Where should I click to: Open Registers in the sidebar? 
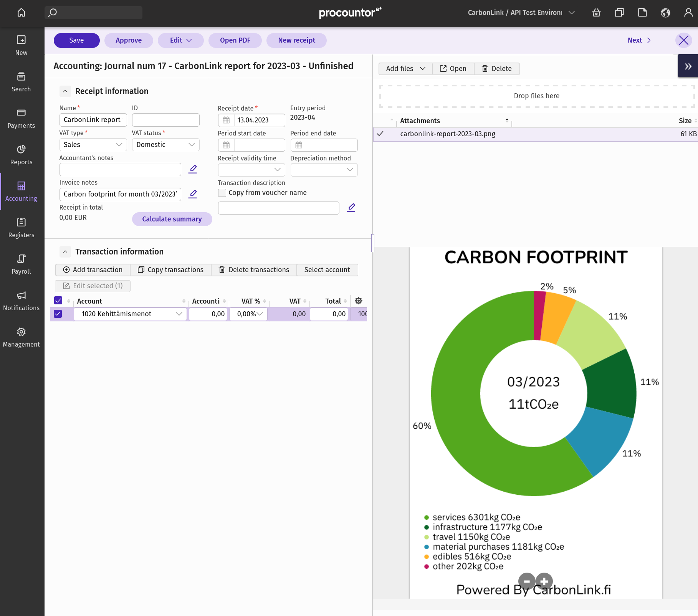[x=22, y=228]
